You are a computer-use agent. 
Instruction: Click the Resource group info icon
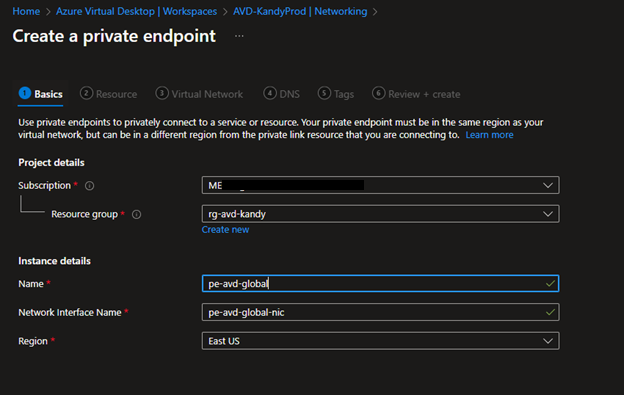tap(136, 214)
